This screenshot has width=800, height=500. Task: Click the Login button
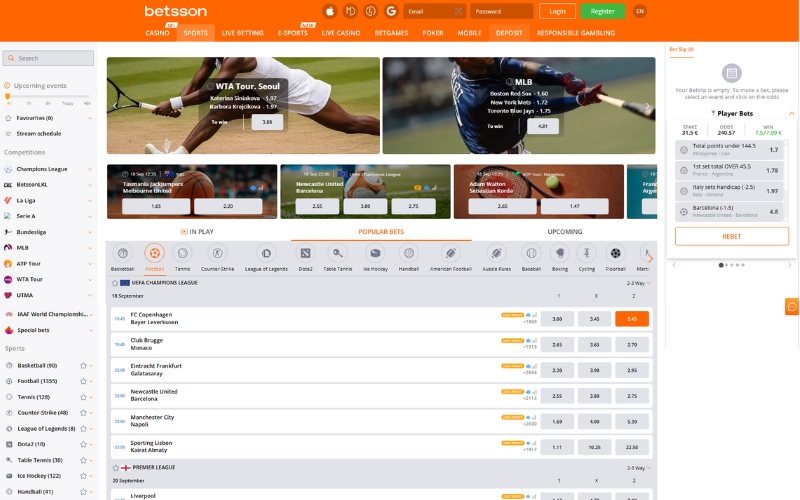(557, 11)
